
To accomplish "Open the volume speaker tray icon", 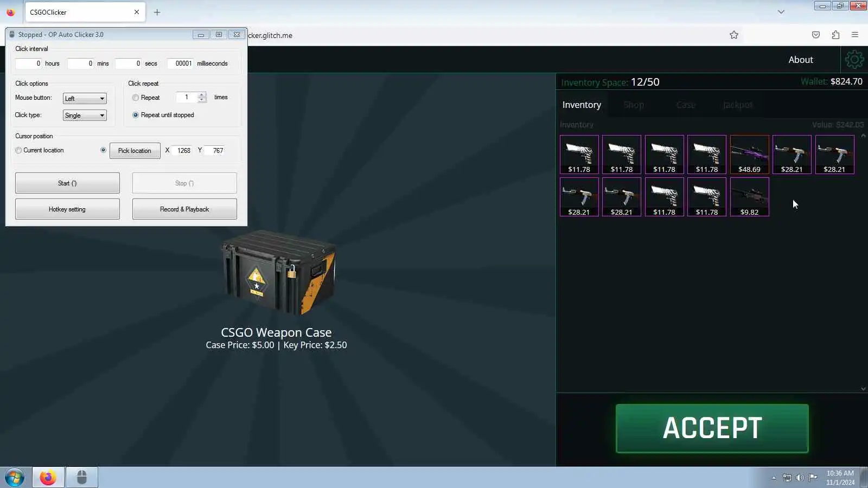I will 800,478.
